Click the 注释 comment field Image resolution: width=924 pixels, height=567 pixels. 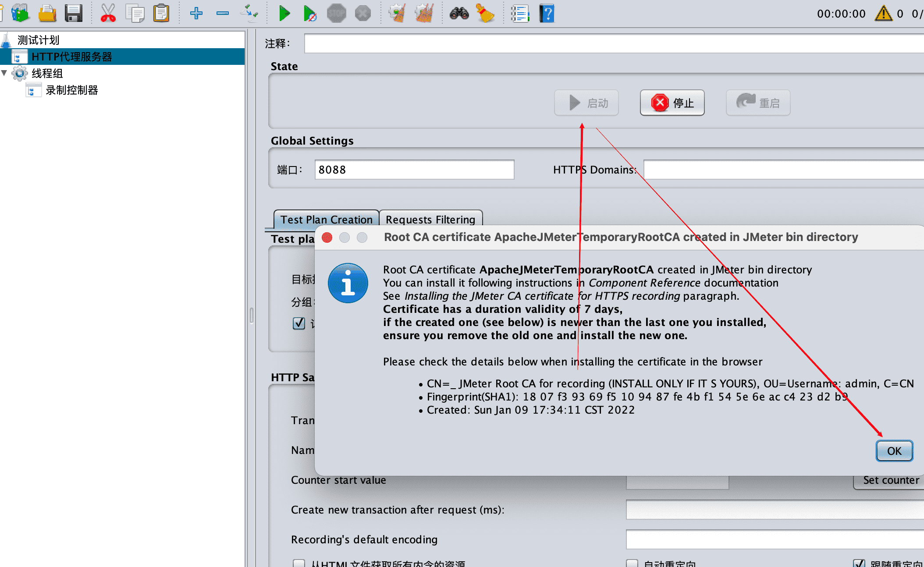pyautogui.click(x=614, y=44)
